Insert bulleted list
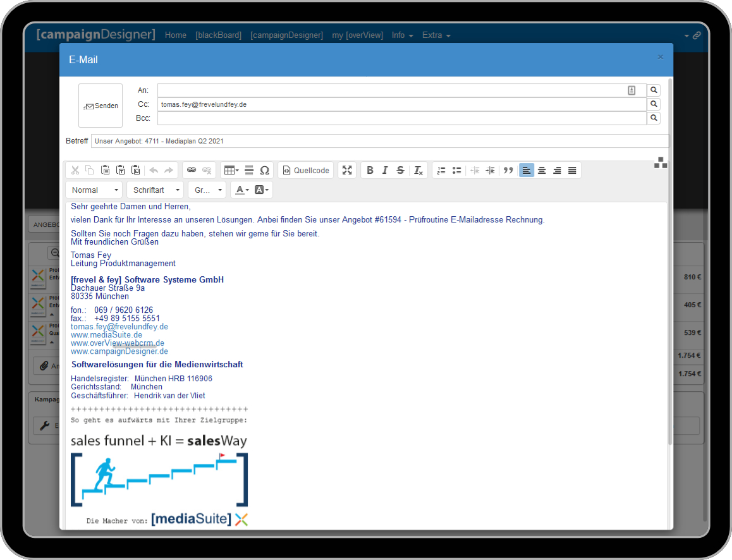 [x=456, y=170]
